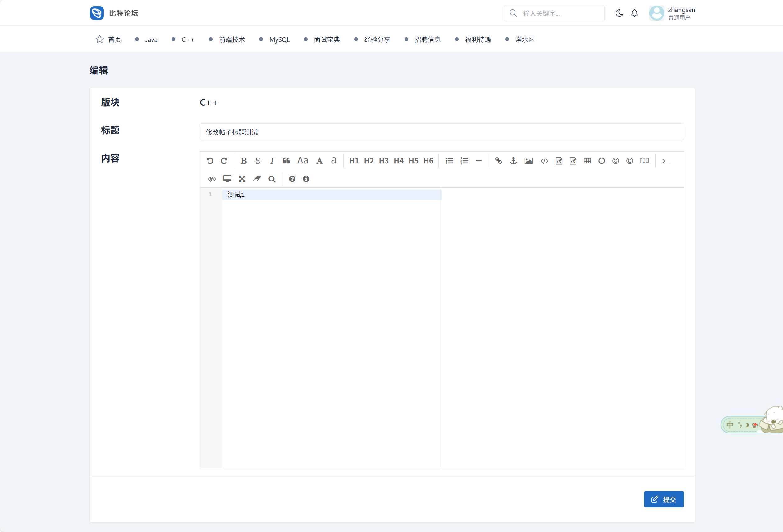Viewport: 783px width, 532px height.
Task: Go to the MySQL board
Action: coord(279,39)
